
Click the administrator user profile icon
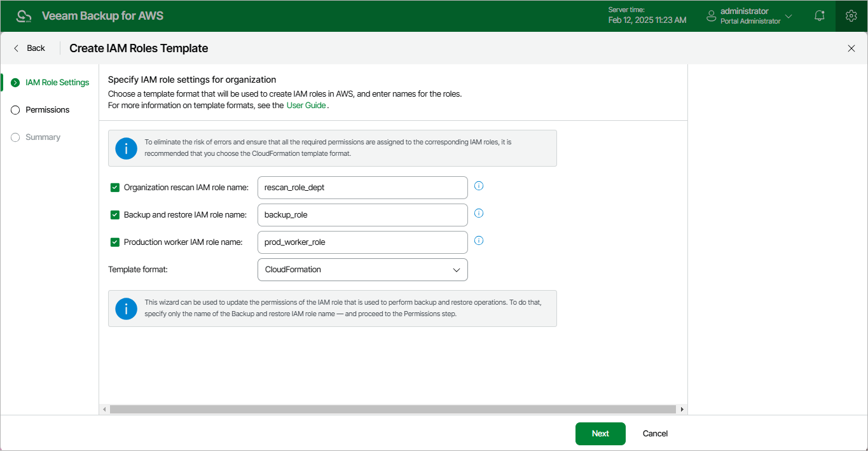(710, 16)
